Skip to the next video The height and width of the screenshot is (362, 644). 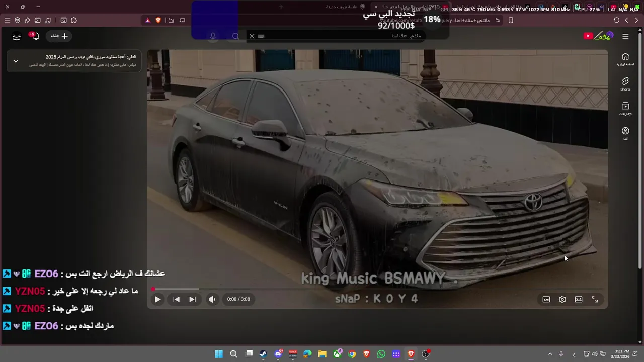(192, 299)
